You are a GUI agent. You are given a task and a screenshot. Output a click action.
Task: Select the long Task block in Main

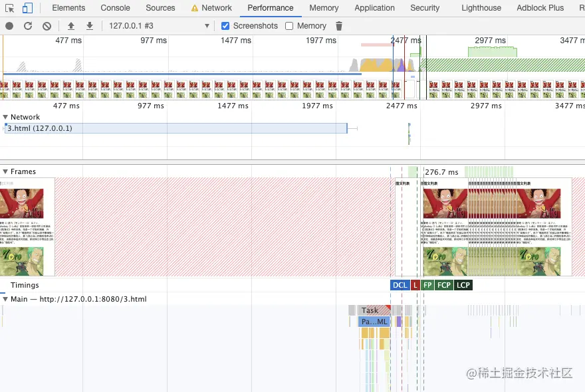pos(374,310)
